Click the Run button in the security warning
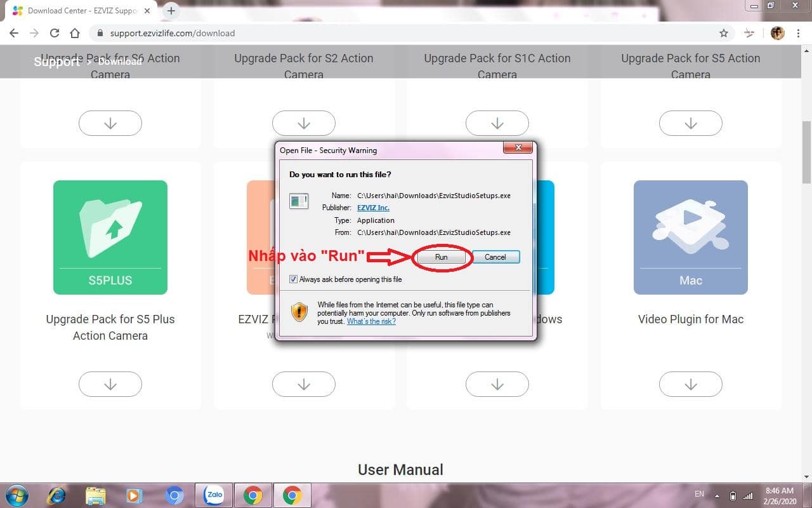Image resolution: width=812 pixels, height=508 pixels. (x=441, y=257)
